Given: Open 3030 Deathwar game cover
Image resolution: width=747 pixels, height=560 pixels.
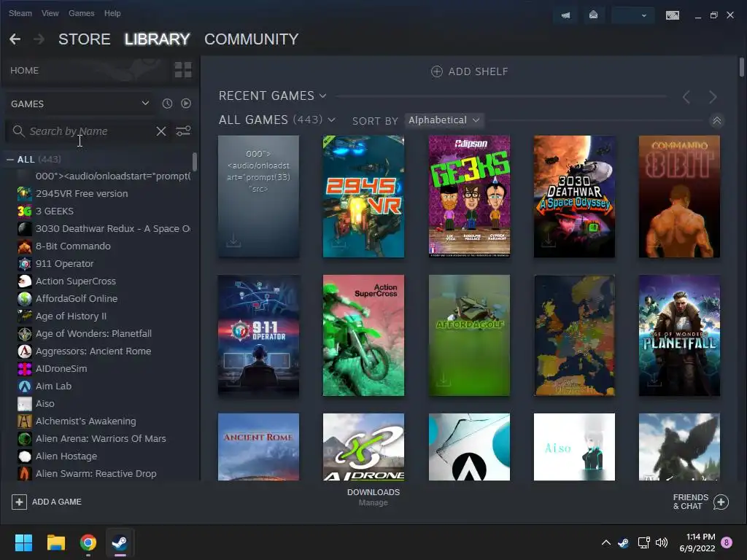Looking at the screenshot, I should tap(574, 196).
